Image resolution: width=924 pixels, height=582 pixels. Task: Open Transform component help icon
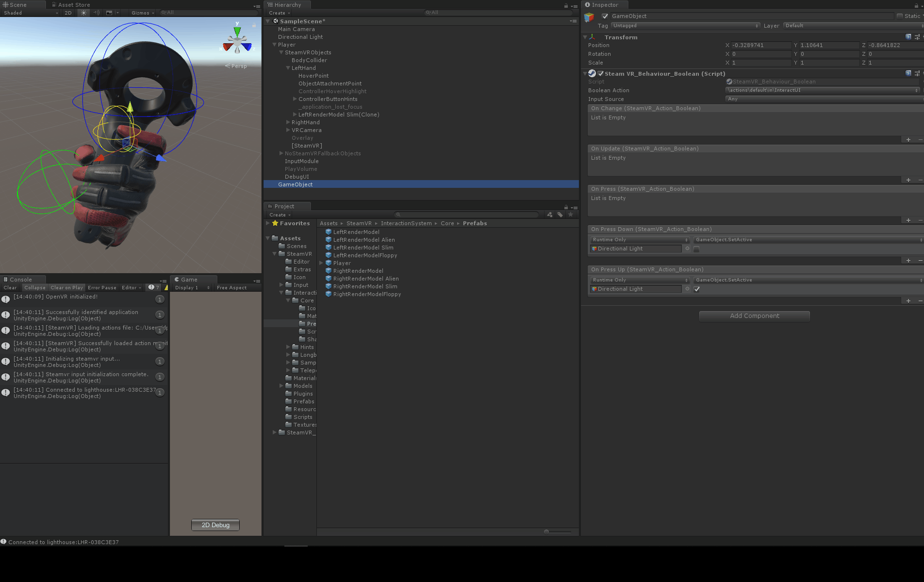(x=908, y=37)
